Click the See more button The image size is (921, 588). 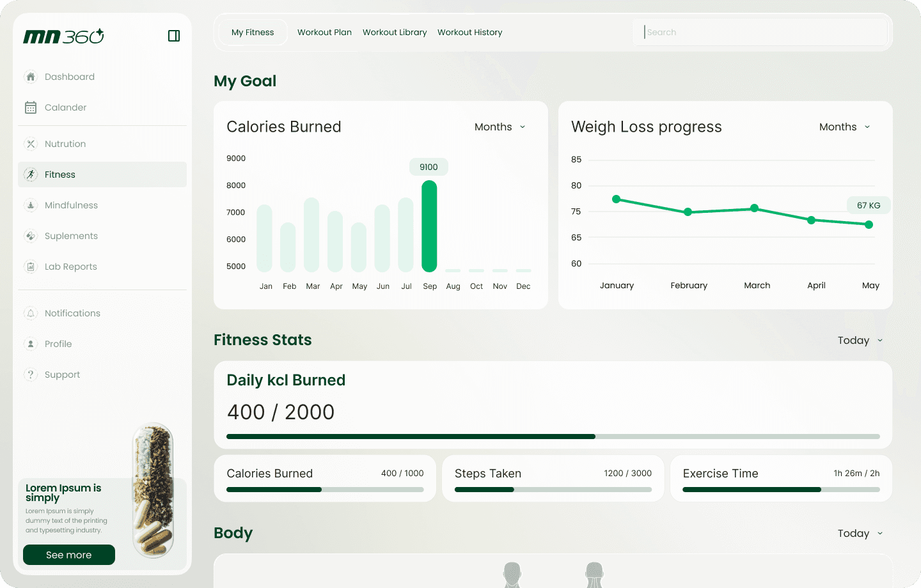69,555
